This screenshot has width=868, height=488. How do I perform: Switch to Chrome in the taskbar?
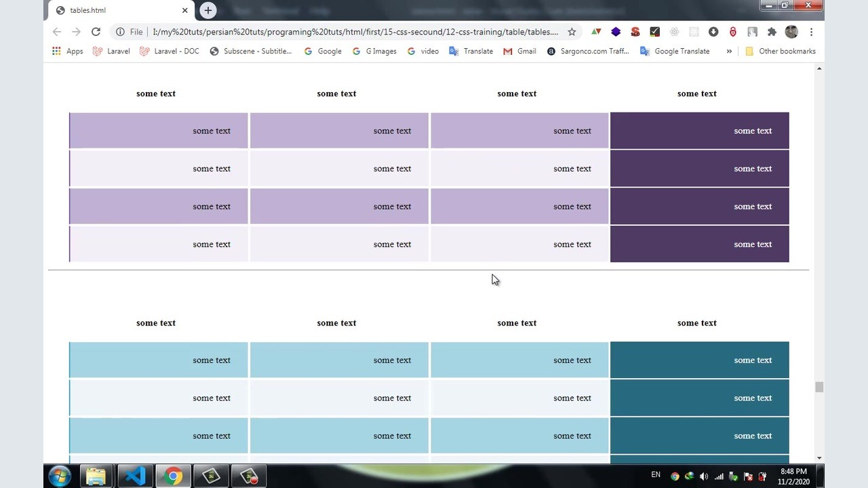(x=173, y=476)
